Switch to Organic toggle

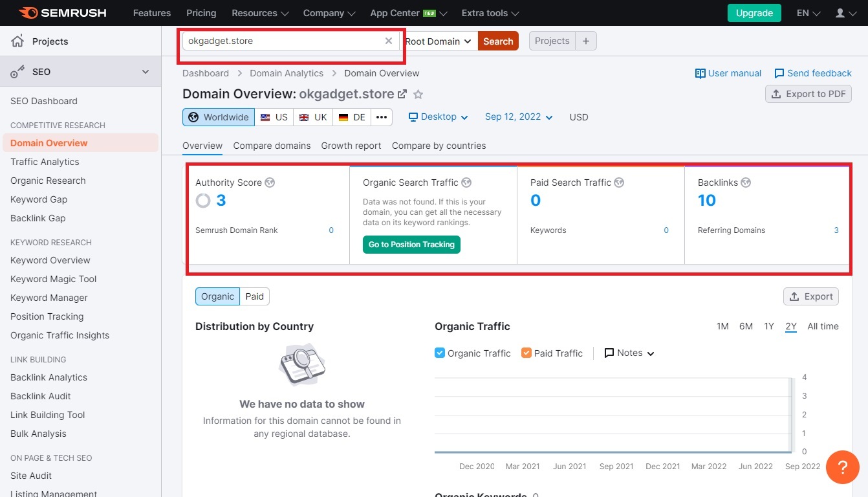coord(217,296)
